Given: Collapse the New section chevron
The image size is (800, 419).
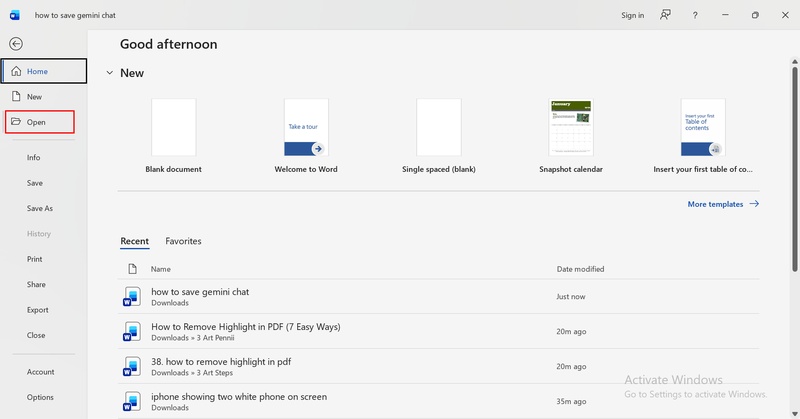Looking at the screenshot, I should 110,73.
